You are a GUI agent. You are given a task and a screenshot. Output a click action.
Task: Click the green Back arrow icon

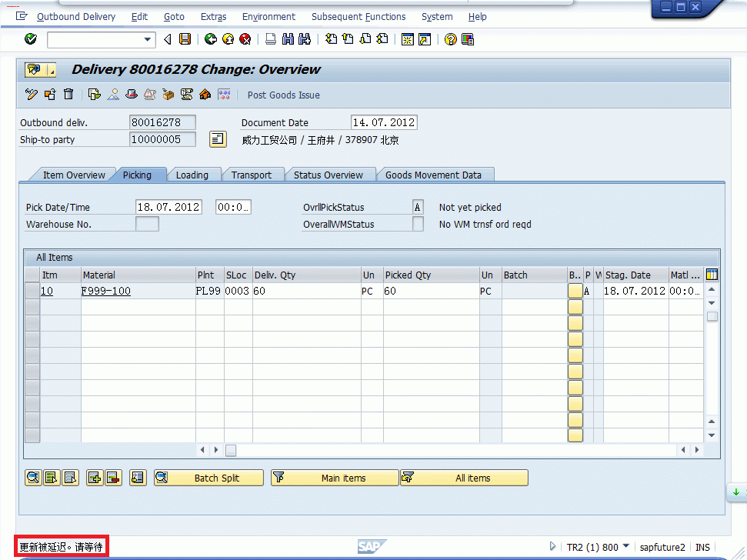click(x=211, y=39)
